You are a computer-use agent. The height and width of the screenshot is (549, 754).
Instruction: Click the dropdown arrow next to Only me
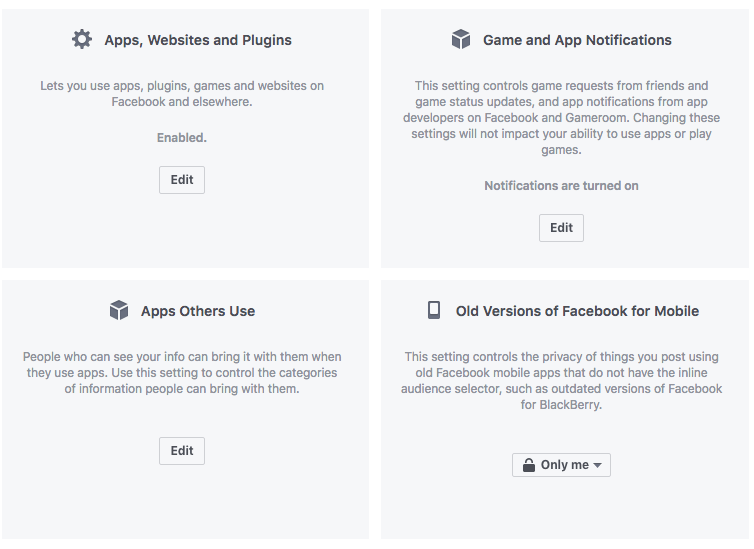597,465
